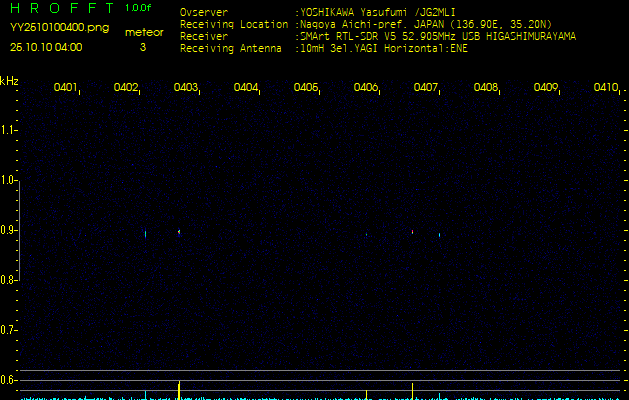
Task: Click the kHz axis unit label
Action: (9, 81)
